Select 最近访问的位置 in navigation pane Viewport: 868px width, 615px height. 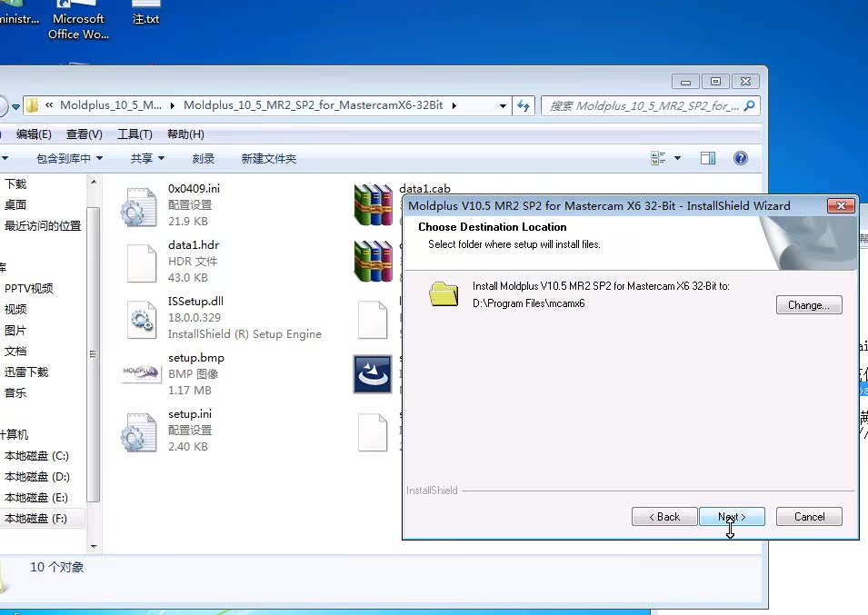[x=43, y=225]
